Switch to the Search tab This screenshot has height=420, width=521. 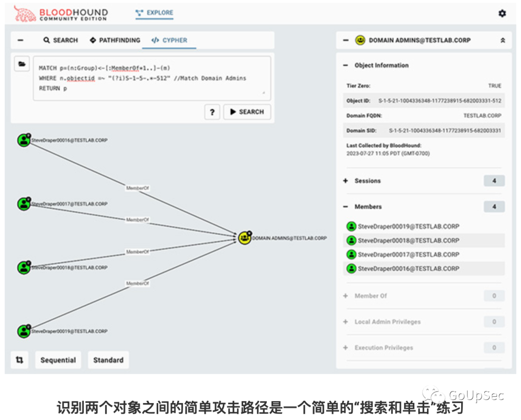click(x=60, y=40)
